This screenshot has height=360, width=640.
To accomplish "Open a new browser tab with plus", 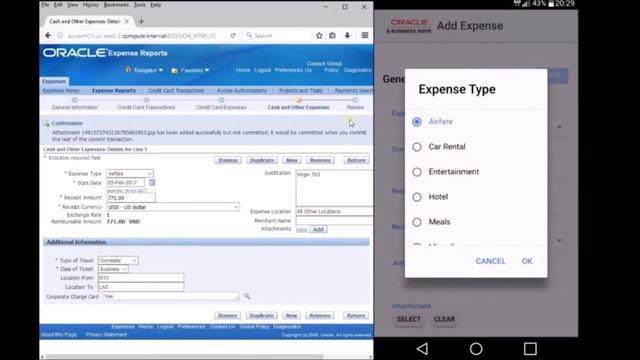I will [x=141, y=21].
